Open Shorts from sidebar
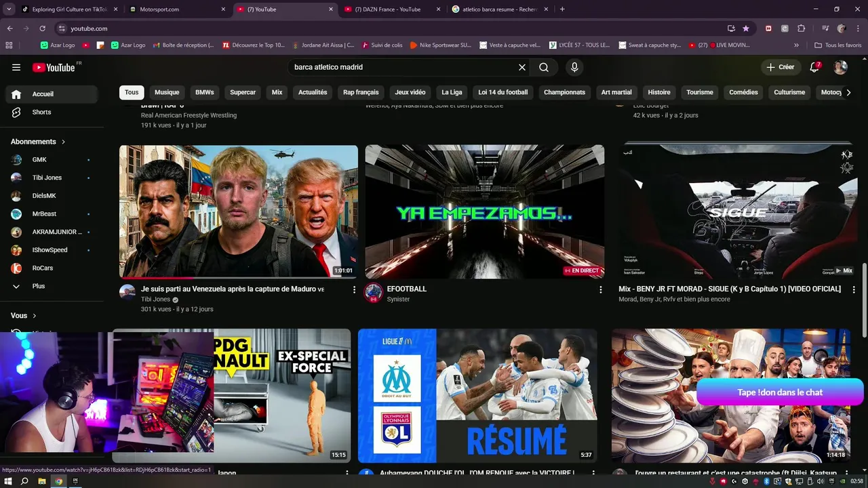The width and height of the screenshot is (868, 488). pos(53,112)
